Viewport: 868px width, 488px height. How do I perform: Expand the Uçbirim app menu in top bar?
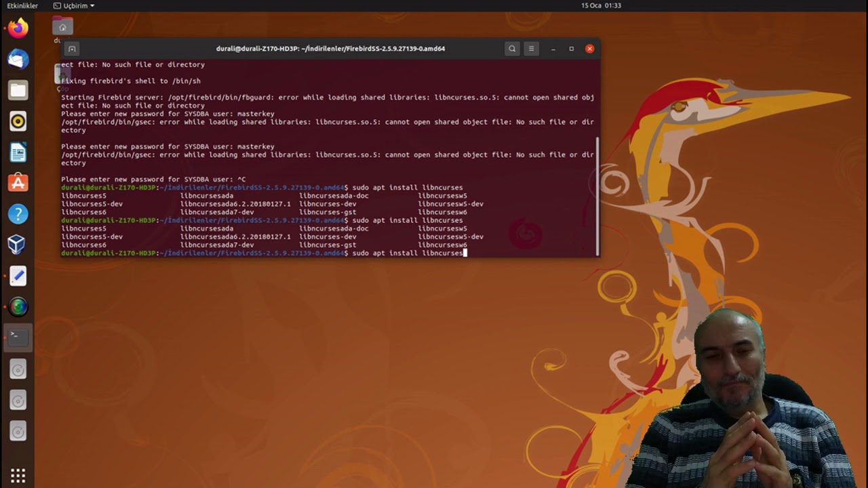(74, 5)
